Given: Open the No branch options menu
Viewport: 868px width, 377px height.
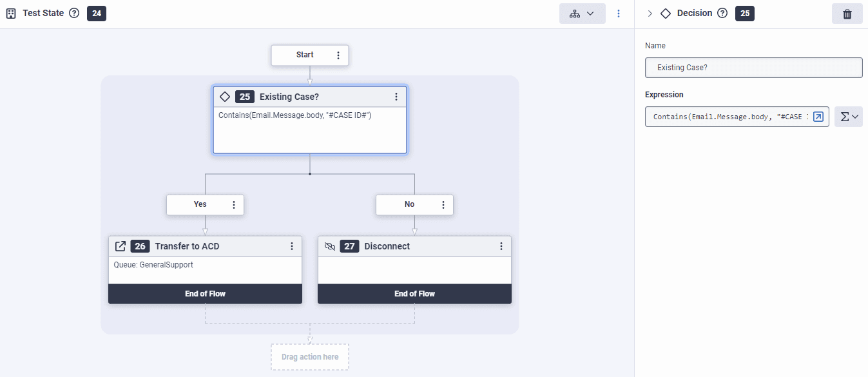Looking at the screenshot, I should pos(443,204).
